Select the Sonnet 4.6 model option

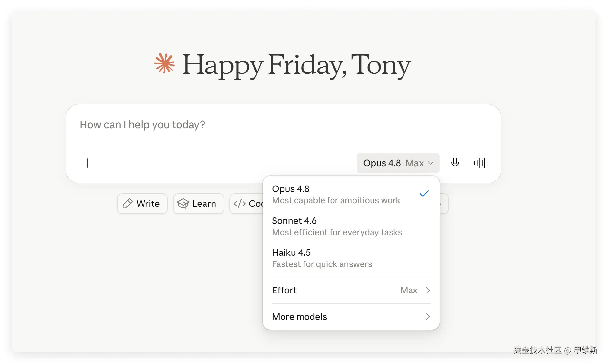[351, 226]
